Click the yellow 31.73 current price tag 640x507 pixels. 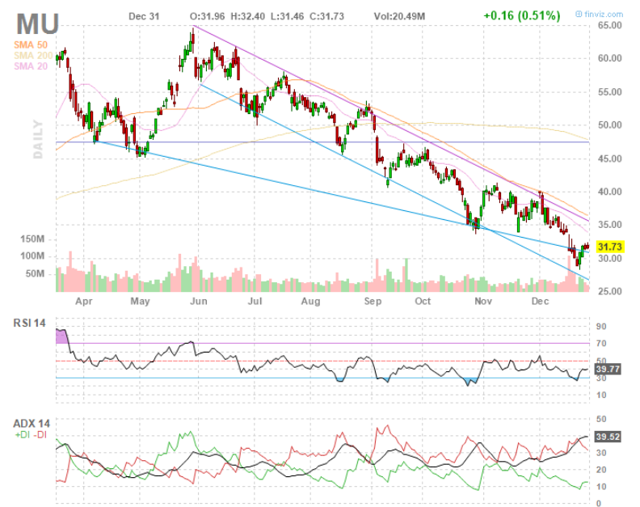tap(610, 247)
